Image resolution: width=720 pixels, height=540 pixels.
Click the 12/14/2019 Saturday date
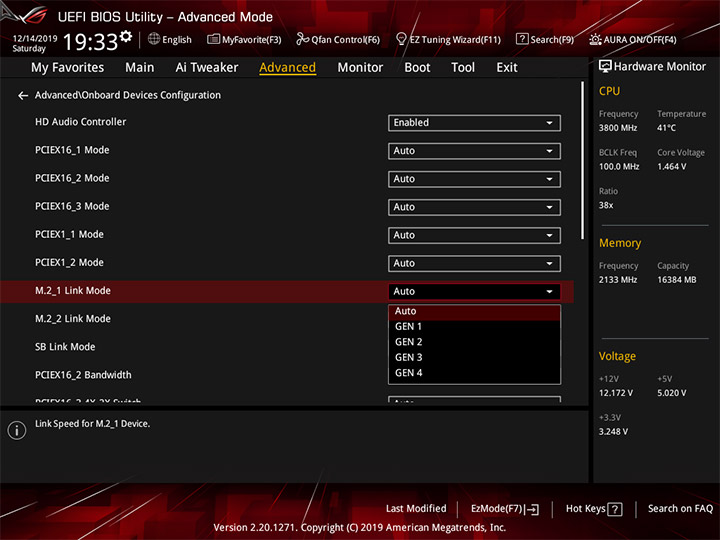pyautogui.click(x=34, y=43)
